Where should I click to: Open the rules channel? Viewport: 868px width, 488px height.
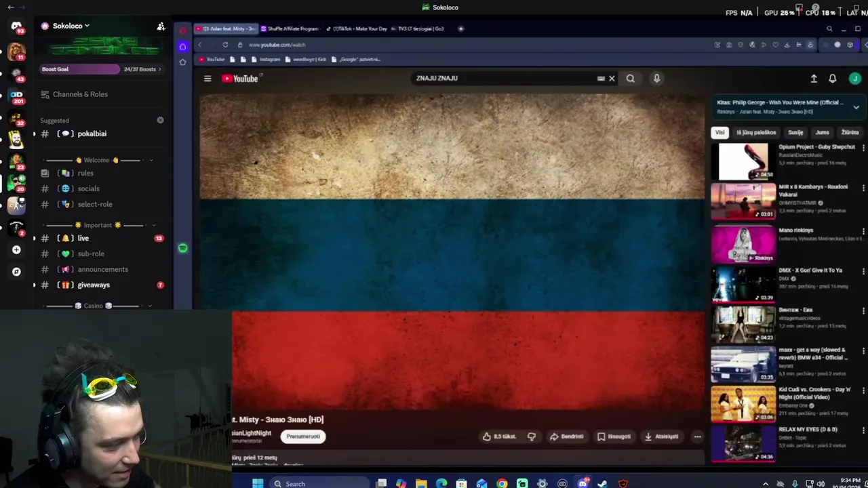click(85, 173)
